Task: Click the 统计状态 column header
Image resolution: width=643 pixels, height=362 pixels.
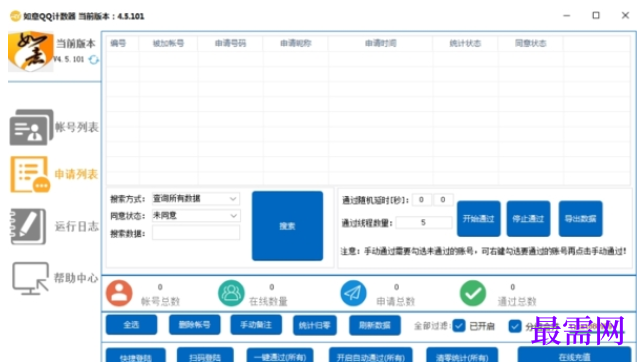Action: click(x=465, y=43)
